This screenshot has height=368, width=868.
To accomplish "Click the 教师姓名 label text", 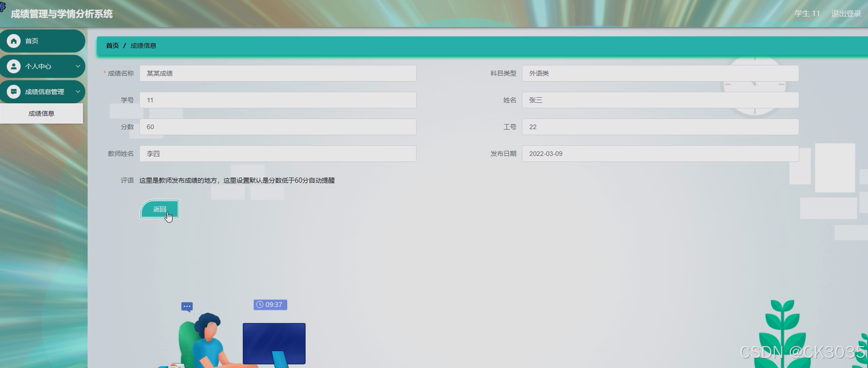I will coord(121,154).
